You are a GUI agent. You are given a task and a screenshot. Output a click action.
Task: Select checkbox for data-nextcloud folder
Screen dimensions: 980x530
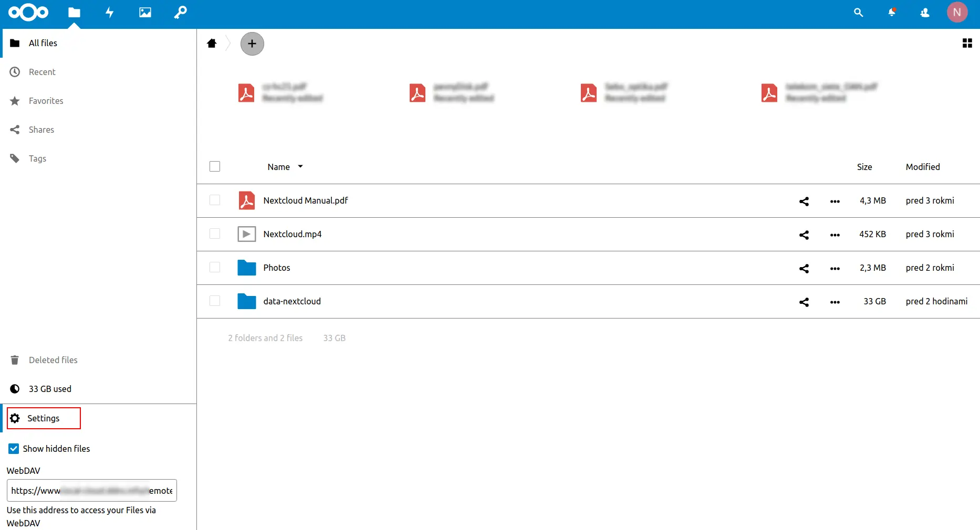[215, 301]
